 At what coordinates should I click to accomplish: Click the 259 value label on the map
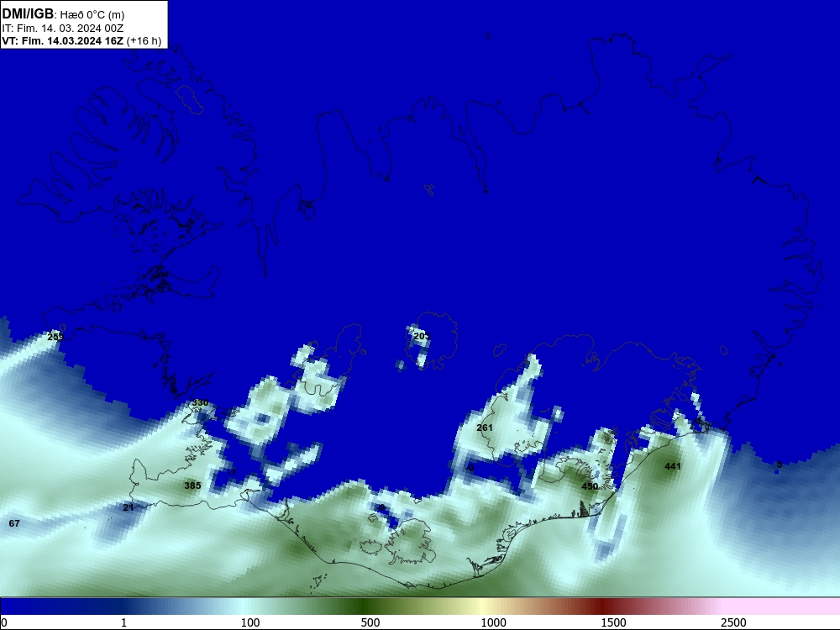(x=55, y=337)
